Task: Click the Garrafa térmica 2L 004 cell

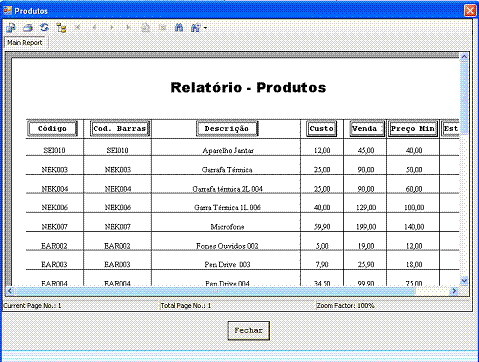Action: (227, 189)
